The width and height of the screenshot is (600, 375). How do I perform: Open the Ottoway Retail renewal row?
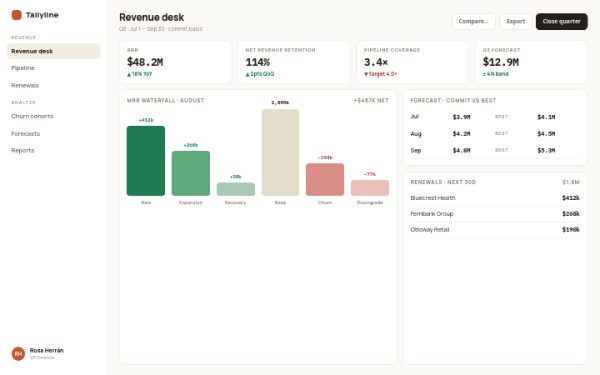[x=495, y=230]
